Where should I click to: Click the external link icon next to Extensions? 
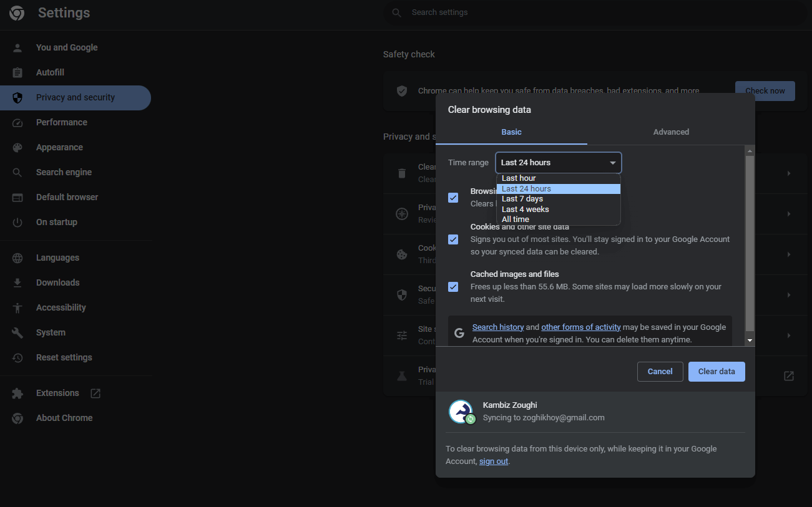(x=95, y=393)
